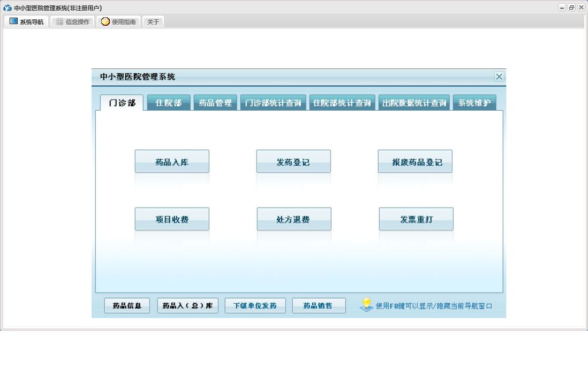Launch 报废药品登记 form
588x383 pixels.
[415, 162]
